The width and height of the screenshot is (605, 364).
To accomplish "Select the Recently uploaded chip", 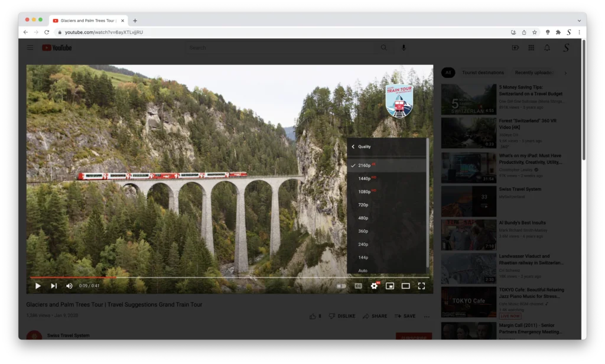I will 534,73.
